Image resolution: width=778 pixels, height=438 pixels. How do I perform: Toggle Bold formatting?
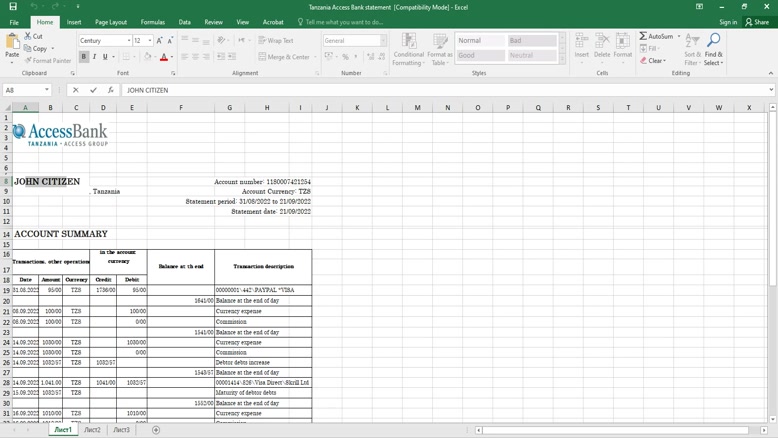click(x=84, y=57)
